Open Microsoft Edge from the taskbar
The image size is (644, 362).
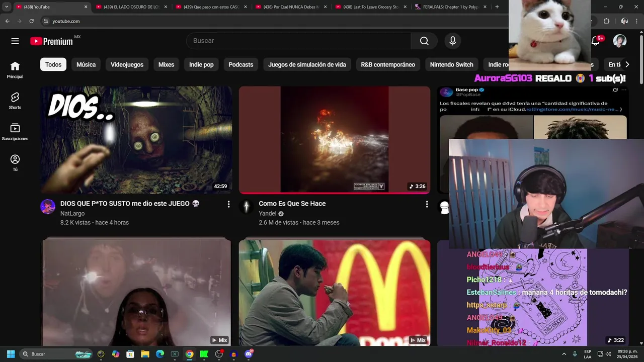point(160,354)
